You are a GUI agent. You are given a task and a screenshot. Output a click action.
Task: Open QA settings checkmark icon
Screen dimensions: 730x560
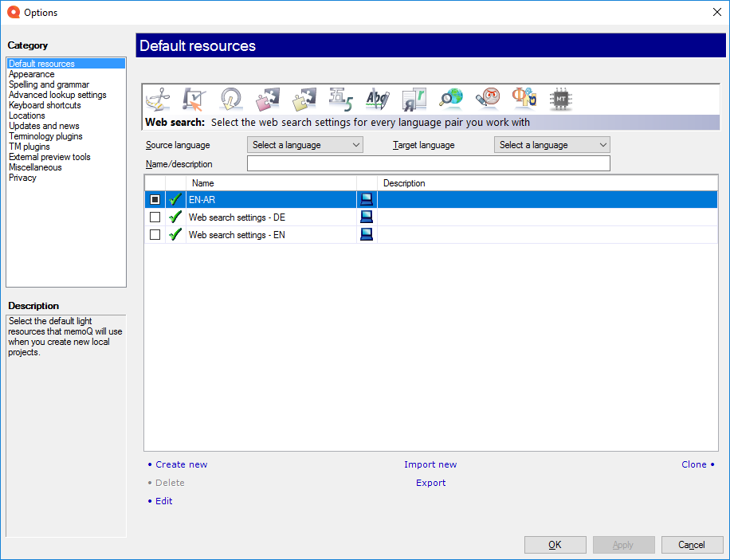[194, 99]
